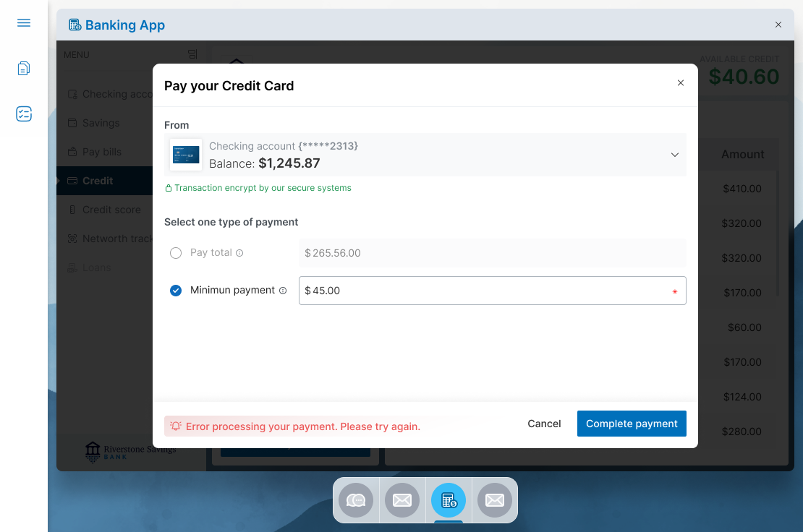Select Credit in the menu
Screen dimensions: 803x532
coord(104,181)
